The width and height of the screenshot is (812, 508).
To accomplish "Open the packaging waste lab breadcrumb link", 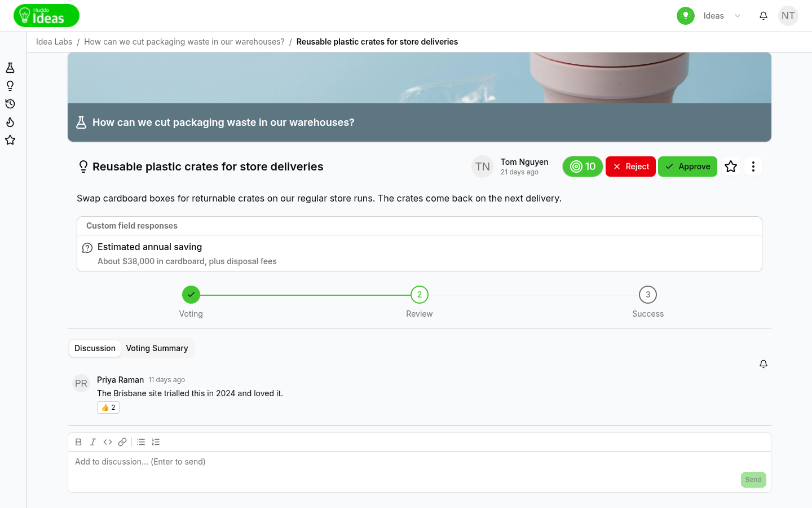I will click(x=184, y=42).
